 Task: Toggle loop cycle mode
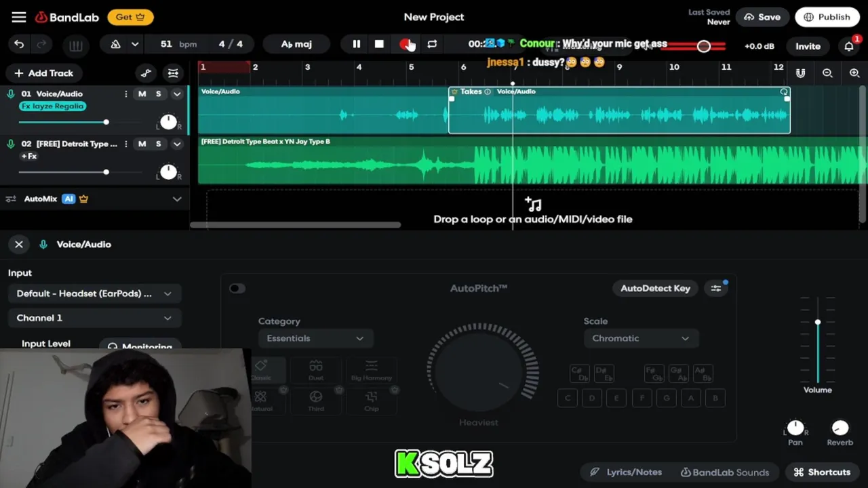432,44
